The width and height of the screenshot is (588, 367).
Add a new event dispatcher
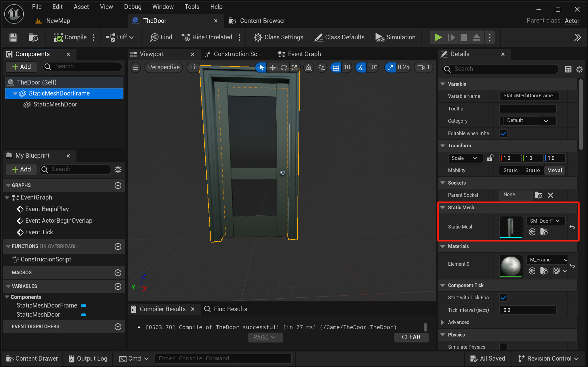click(x=118, y=327)
